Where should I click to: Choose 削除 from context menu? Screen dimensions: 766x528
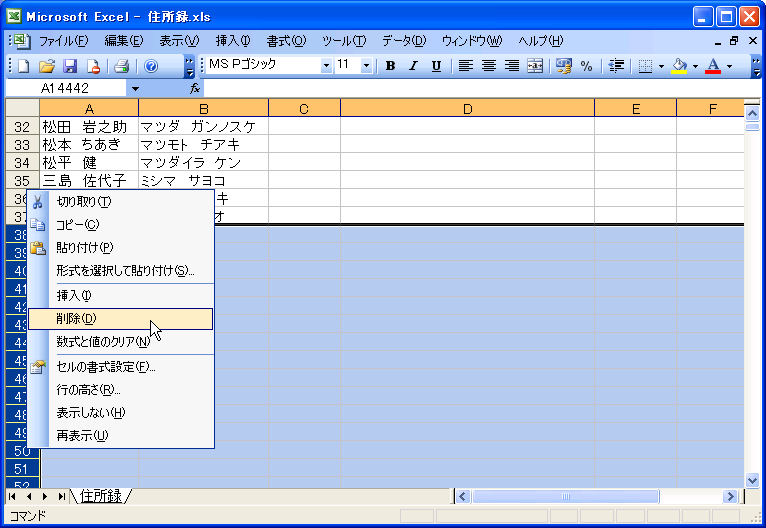click(121, 319)
